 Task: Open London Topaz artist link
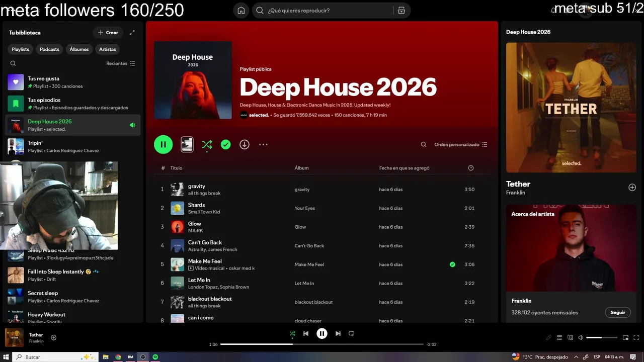click(x=203, y=287)
